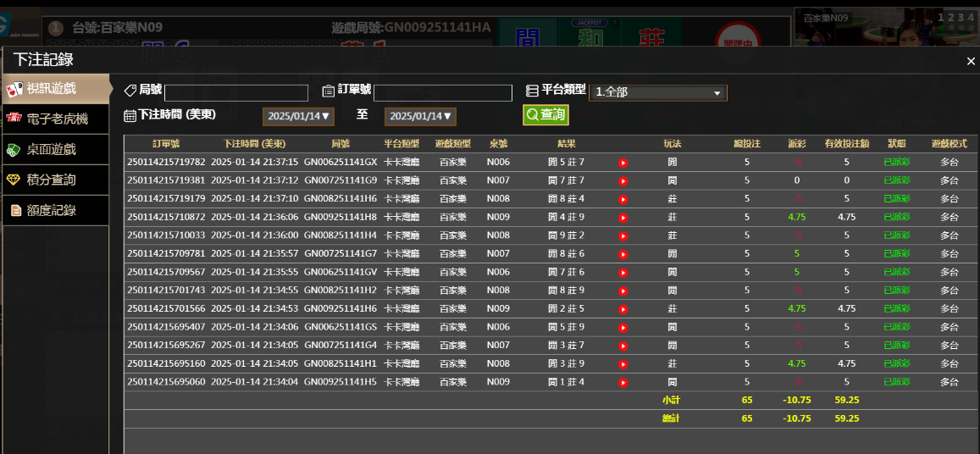The image size is (980, 454).
Task: Click the playing cards icon for 視訊遊戲
Action: 14,89
